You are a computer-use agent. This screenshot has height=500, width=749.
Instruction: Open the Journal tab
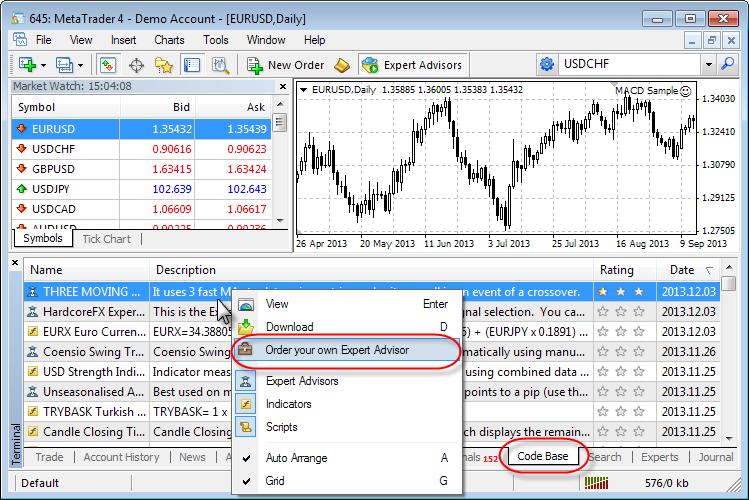tap(716, 457)
